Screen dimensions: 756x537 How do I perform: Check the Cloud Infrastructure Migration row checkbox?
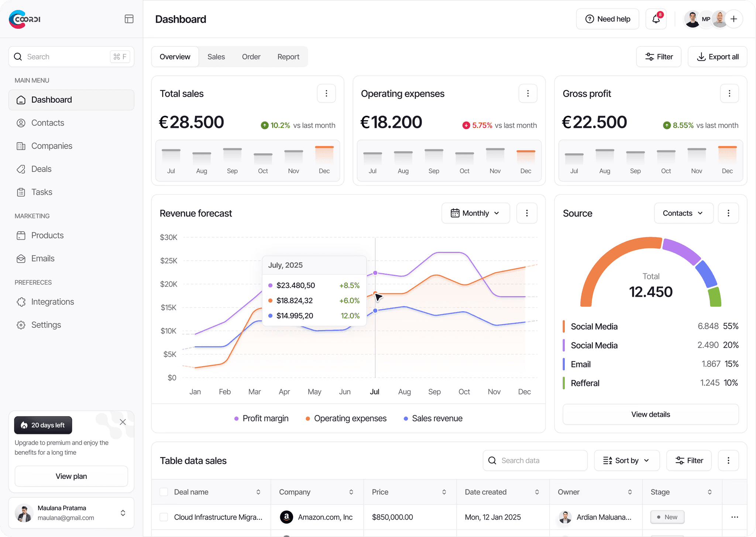pyautogui.click(x=164, y=517)
